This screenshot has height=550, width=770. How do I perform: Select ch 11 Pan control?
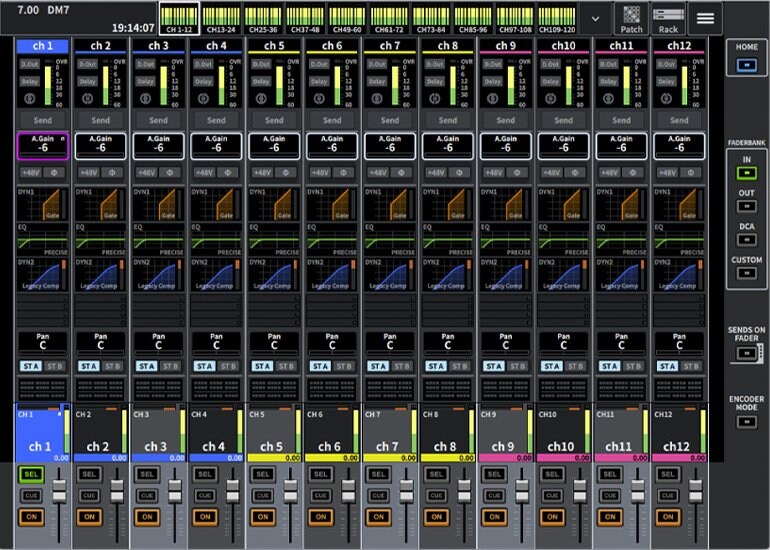click(x=622, y=343)
